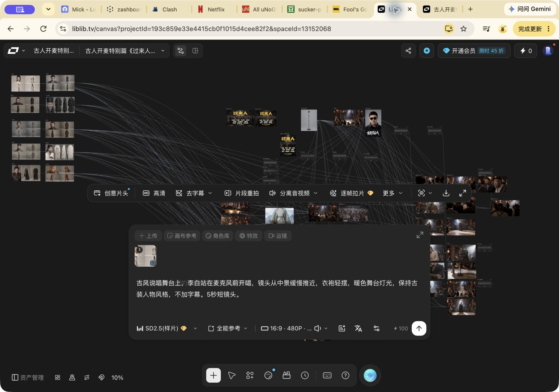
Task: Open the user avatar in top right
Action: 548,51
